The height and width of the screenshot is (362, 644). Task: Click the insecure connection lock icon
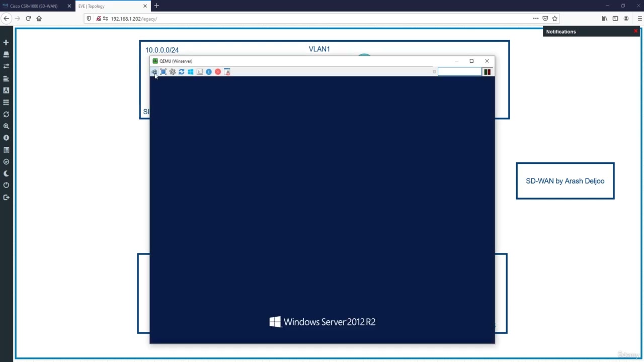(98, 19)
